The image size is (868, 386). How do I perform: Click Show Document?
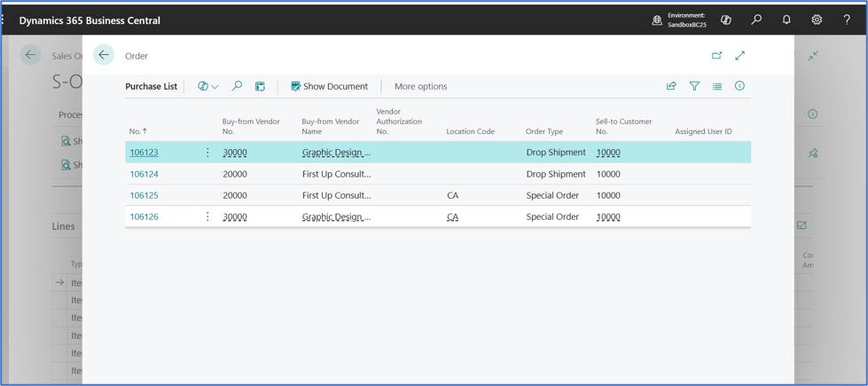329,86
